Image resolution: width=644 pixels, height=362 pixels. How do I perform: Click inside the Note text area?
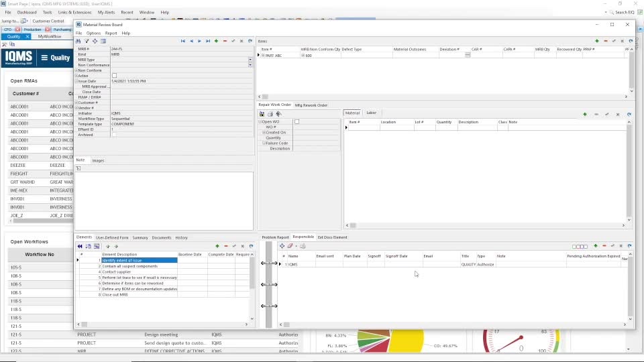tap(164, 200)
